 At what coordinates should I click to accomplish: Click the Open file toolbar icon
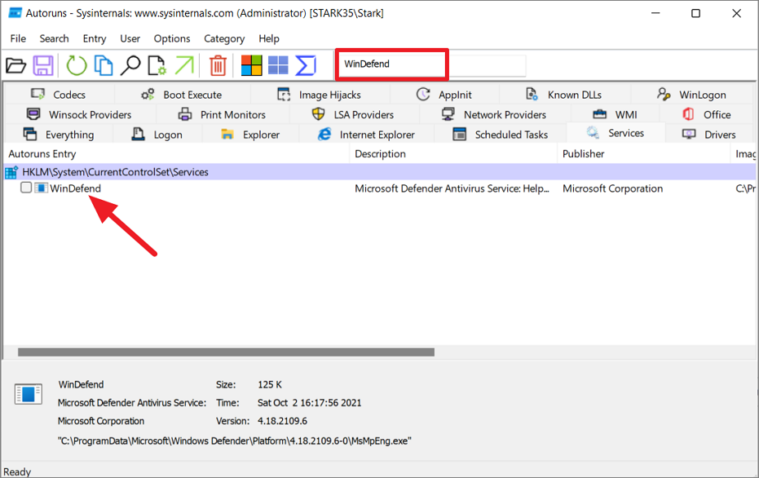[x=15, y=65]
